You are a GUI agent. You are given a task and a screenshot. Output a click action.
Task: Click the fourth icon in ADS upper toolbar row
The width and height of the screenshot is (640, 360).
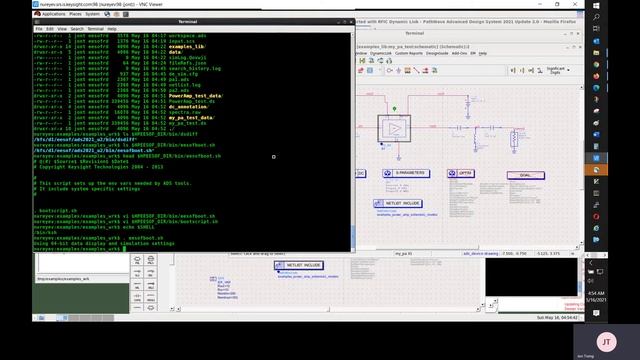coord(389,61)
